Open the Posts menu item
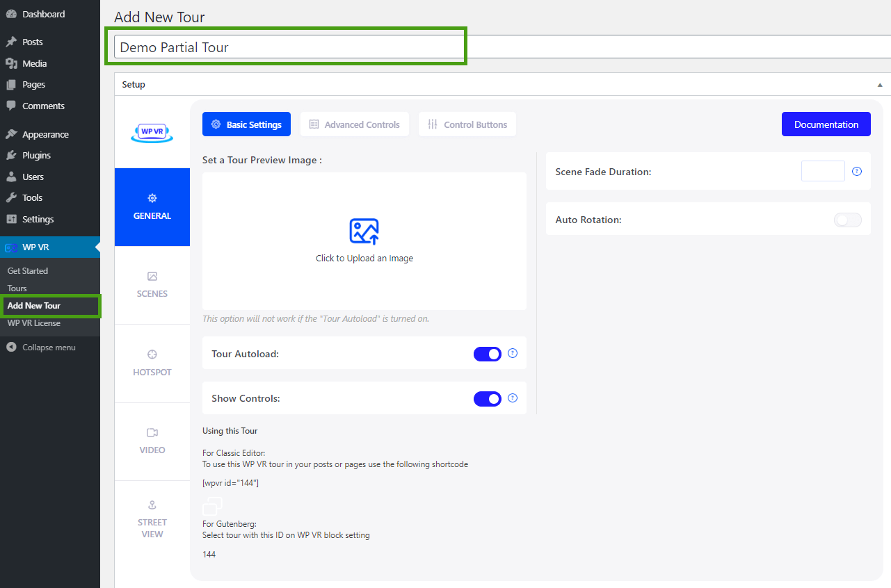 coord(50,42)
